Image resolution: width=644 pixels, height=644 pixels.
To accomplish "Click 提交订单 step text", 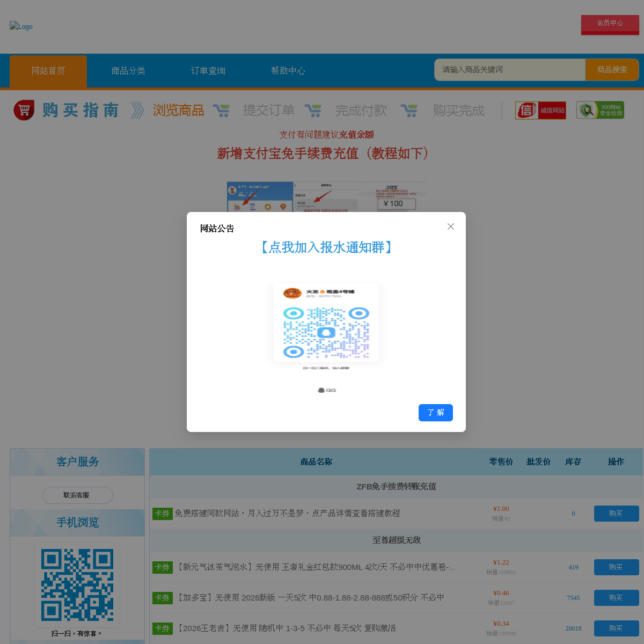I will (268, 111).
